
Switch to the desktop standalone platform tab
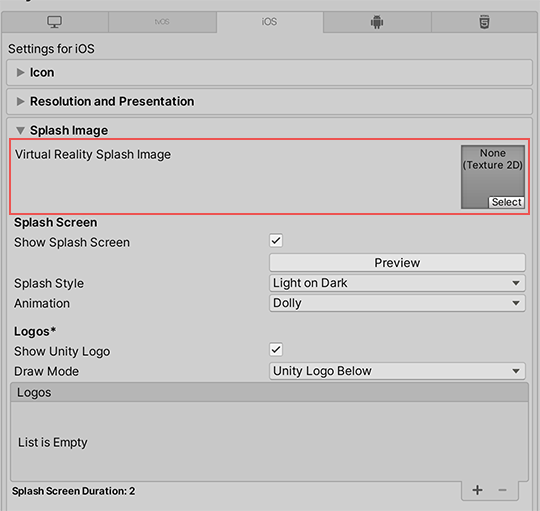coord(55,22)
